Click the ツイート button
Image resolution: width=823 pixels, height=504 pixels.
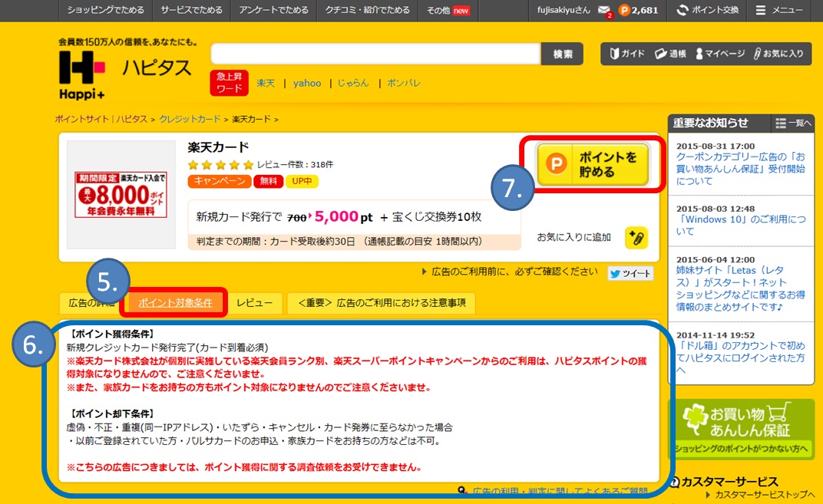pyautogui.click(x=630, y=273)
